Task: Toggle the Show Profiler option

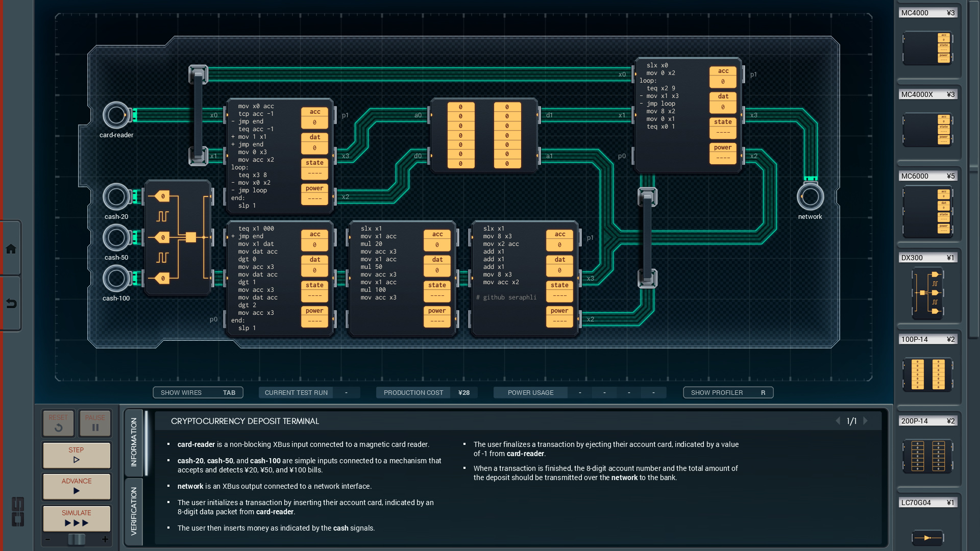Action: pos(728,392)
